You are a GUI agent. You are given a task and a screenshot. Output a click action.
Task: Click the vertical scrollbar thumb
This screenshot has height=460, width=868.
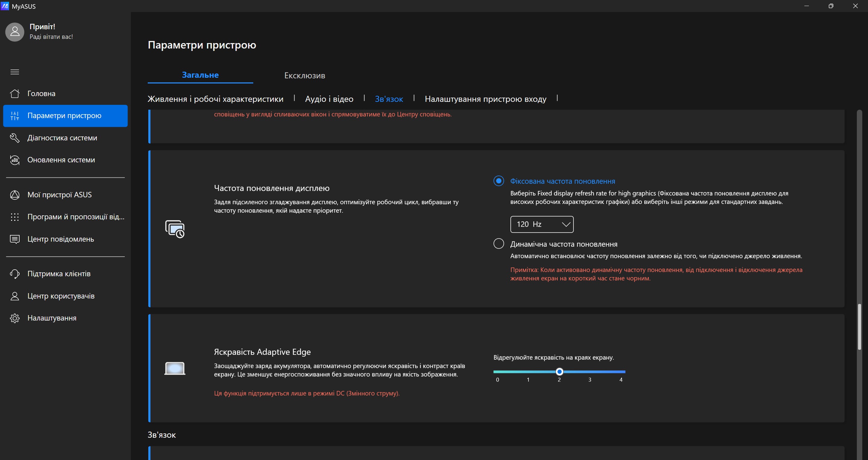tap(859, 327)
